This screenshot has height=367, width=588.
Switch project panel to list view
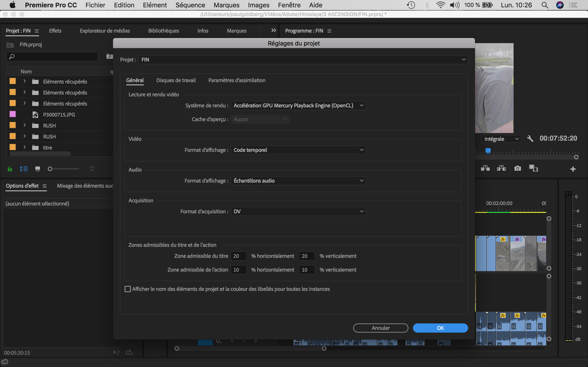pos(24,169)
